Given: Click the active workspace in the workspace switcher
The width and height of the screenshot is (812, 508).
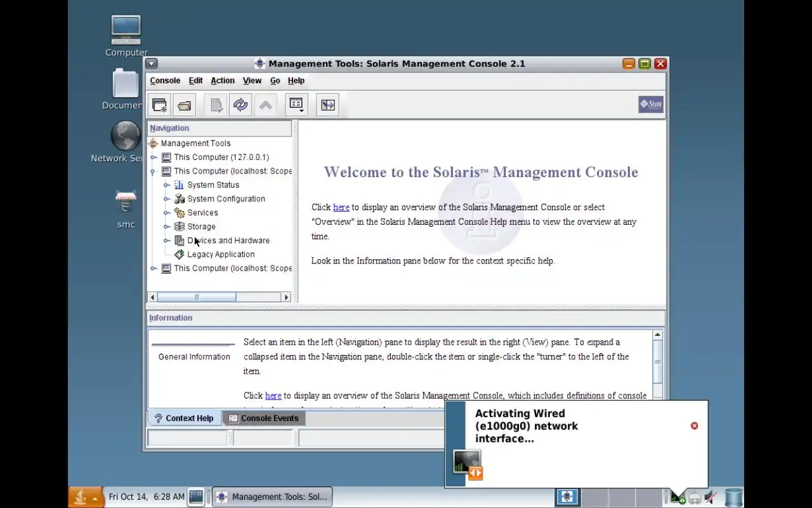Looking at the screenshot, I should point(566,497).
